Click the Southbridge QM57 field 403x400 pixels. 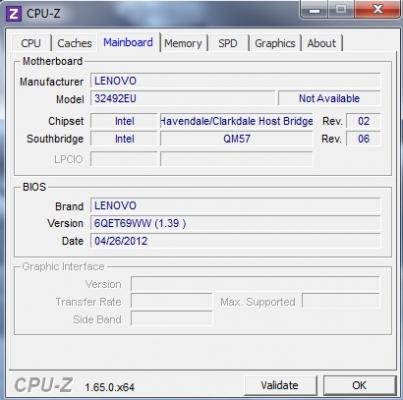point(237,139)
